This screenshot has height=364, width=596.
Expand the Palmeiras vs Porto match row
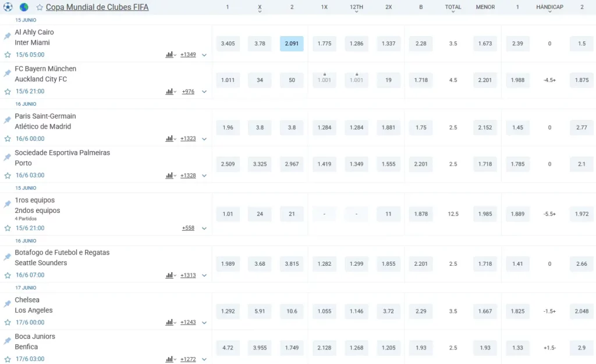point(204,176)
